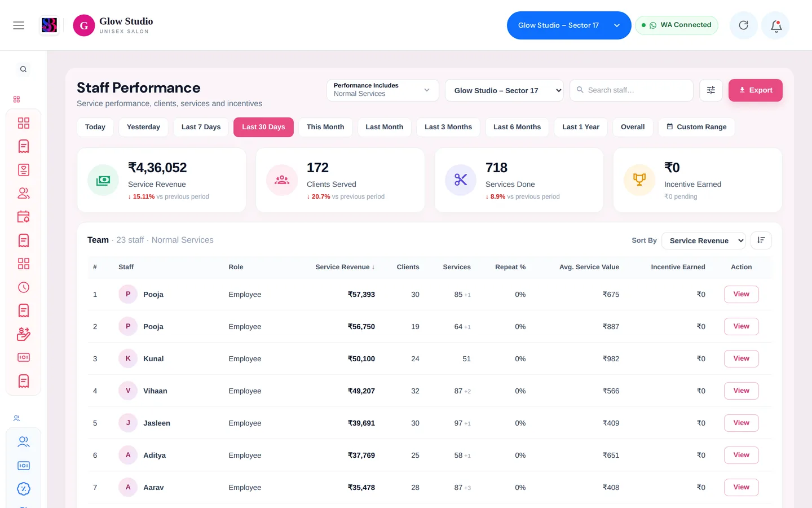Expand the Glow Studio – Sector 17 header dropdown
812x508 pixels.
pyautogui.click(x=569, y=25)
